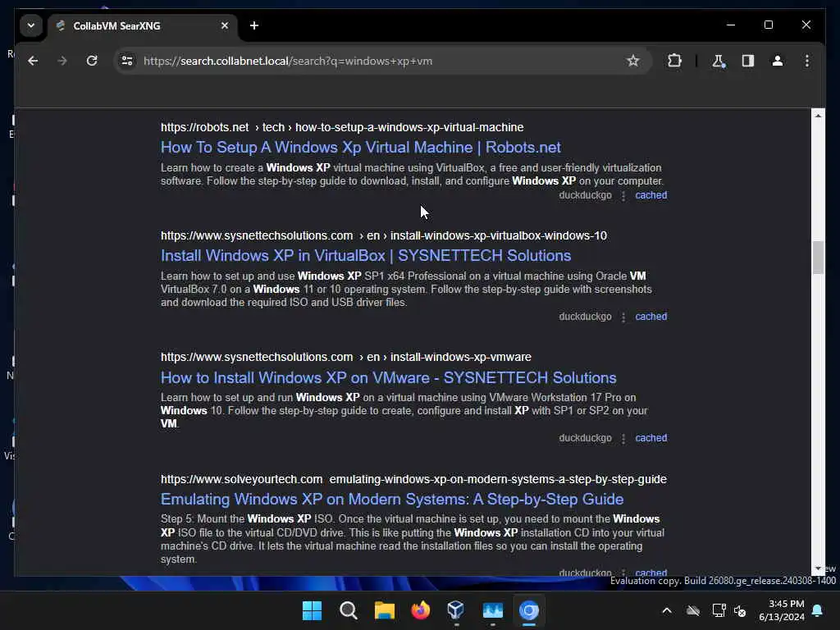This screenshot has height=630, width=840.
Task: Open the profile avatar menu
Action: pos(778,61)
